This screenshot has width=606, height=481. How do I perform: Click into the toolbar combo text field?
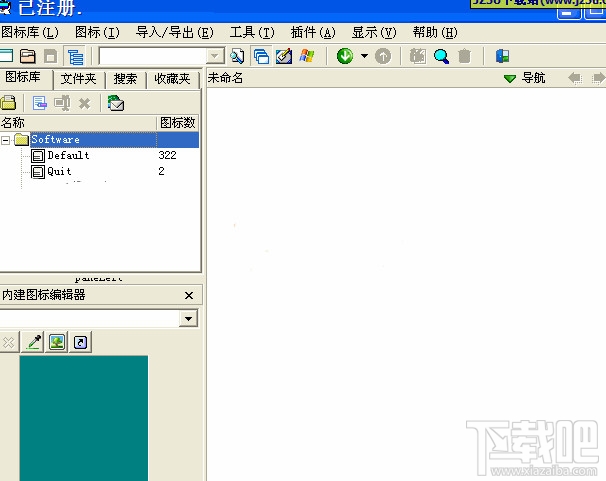(x=153, y=56)
